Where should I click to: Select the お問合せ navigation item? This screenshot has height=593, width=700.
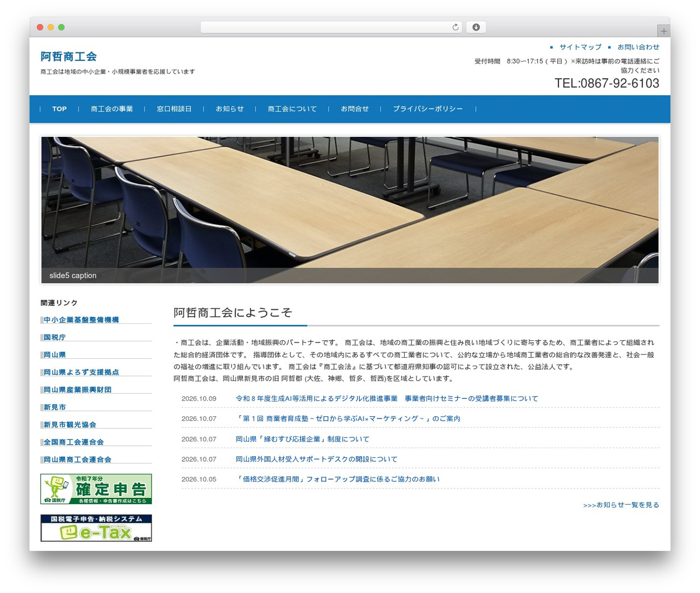click(x=354, y=109)
